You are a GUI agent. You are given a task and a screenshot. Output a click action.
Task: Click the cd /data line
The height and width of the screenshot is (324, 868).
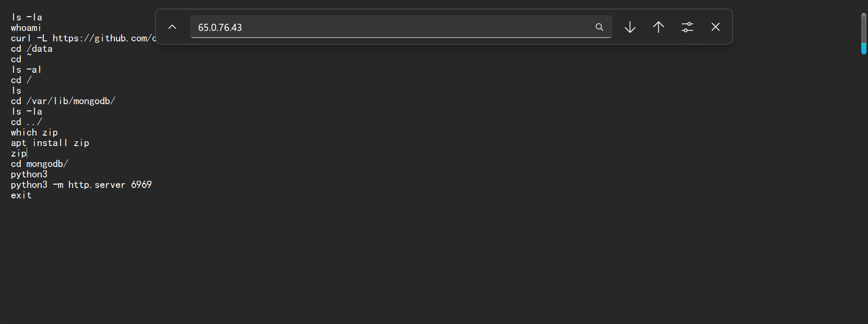coord(31,49)
